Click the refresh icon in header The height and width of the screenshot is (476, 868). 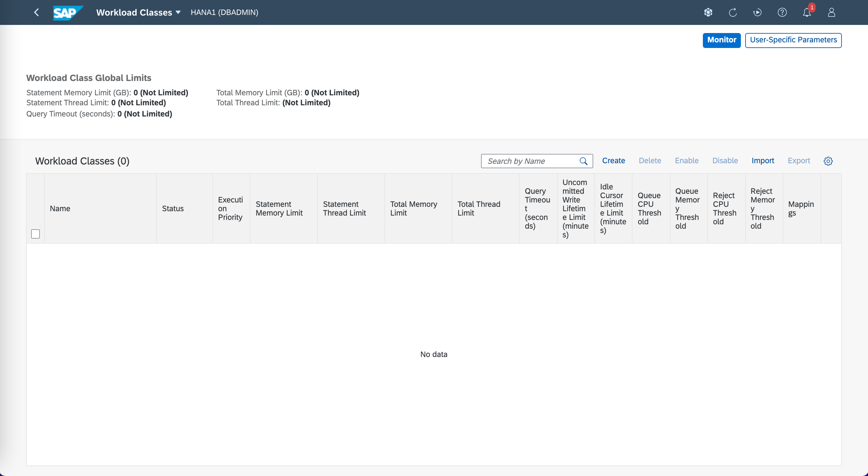(x=732, y=12)
